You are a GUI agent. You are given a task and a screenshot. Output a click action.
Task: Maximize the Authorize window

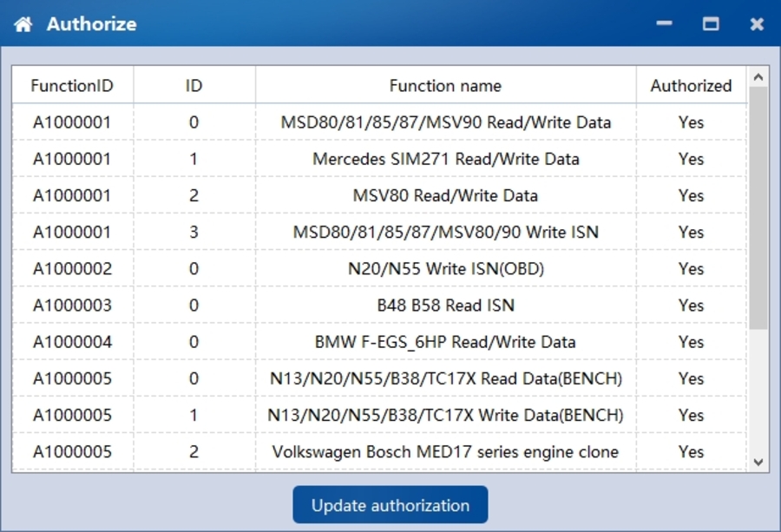711,24
